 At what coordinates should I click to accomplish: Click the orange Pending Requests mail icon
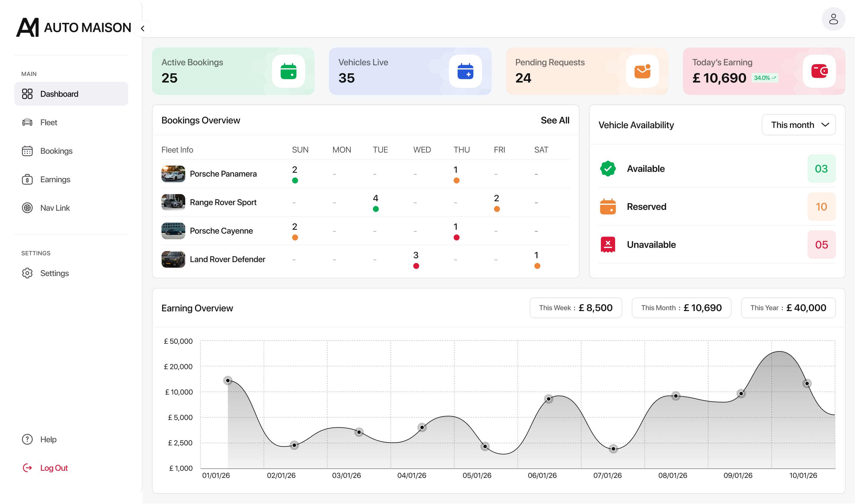(642, 71)
